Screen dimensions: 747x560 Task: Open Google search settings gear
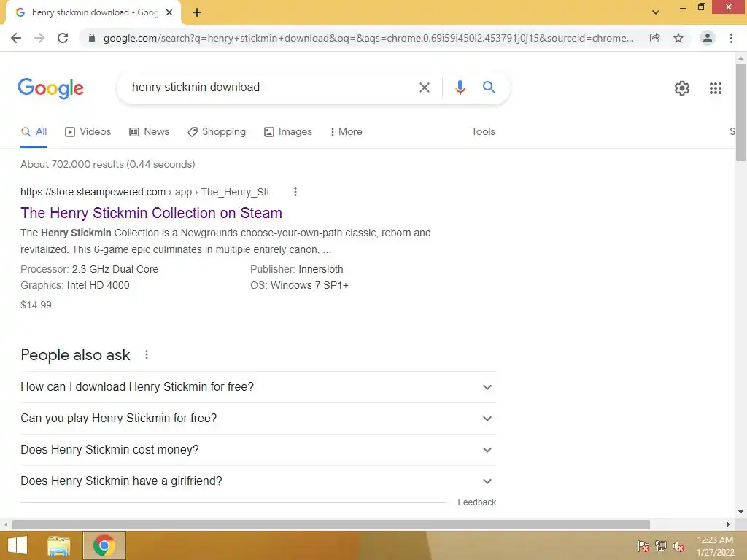682,88
